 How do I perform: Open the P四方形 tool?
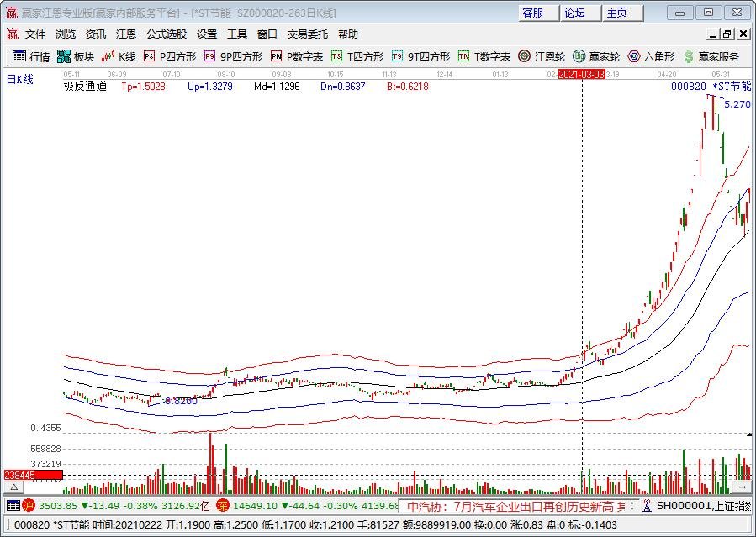point(170,57)
